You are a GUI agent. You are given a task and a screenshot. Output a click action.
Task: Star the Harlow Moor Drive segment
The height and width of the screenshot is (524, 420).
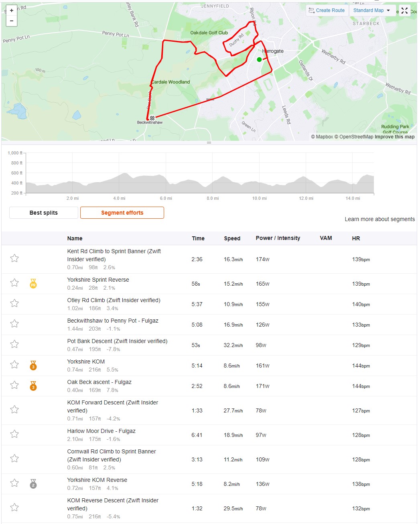(14, 434)
